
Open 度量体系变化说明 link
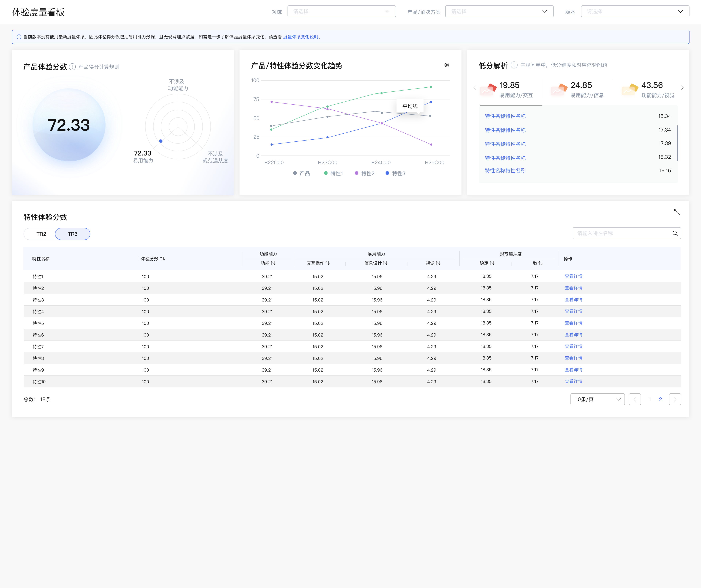tap(300, 37)
